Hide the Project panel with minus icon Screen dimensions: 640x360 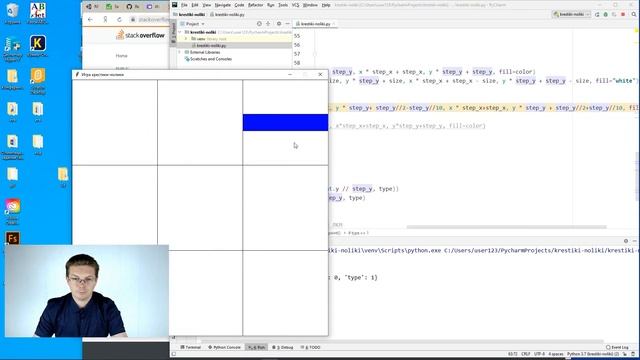287,24
